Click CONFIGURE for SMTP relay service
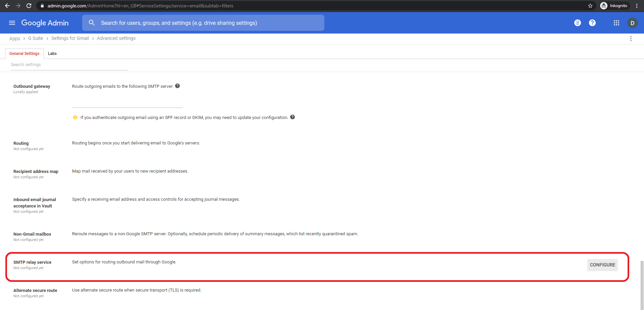 coord(602,265)
